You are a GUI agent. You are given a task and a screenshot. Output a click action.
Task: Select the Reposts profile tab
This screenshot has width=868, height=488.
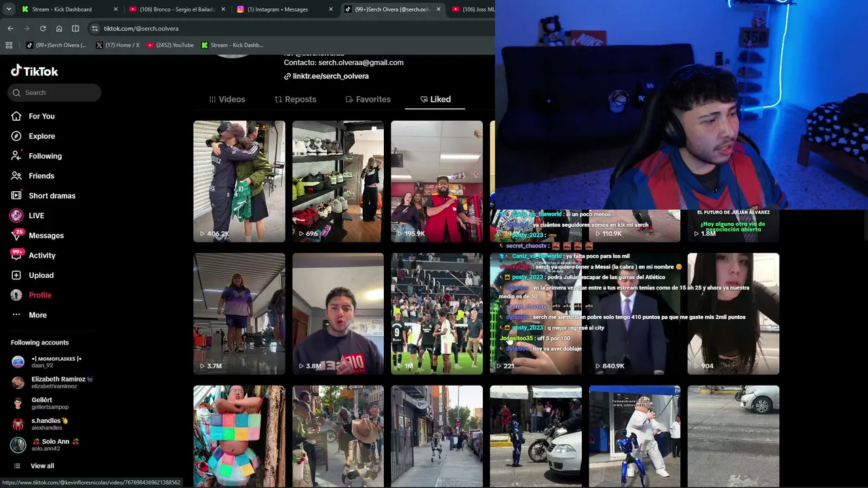pos(295,99)
